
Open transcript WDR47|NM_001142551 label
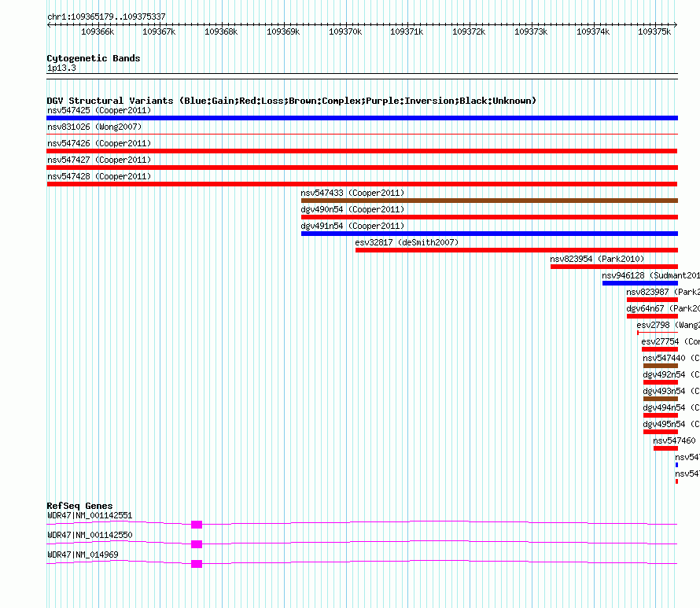coord(90,516)
